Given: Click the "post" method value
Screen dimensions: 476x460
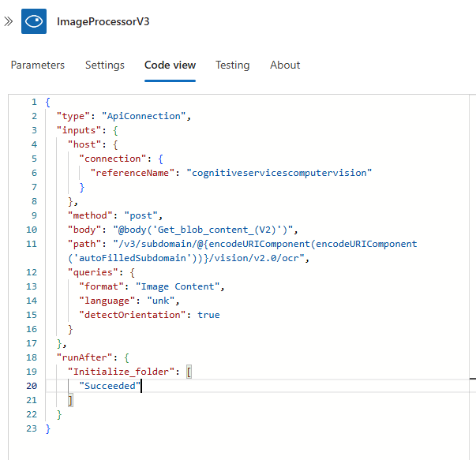Looking at the screenshot, I should (x=141, y=215).
